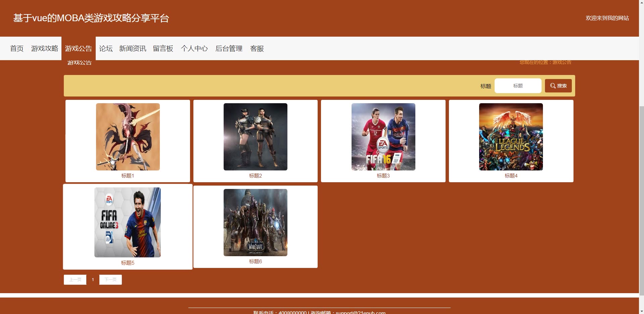
Task: Select the 游戏公告 navigation tab
Action: click(x=79, y=48)
